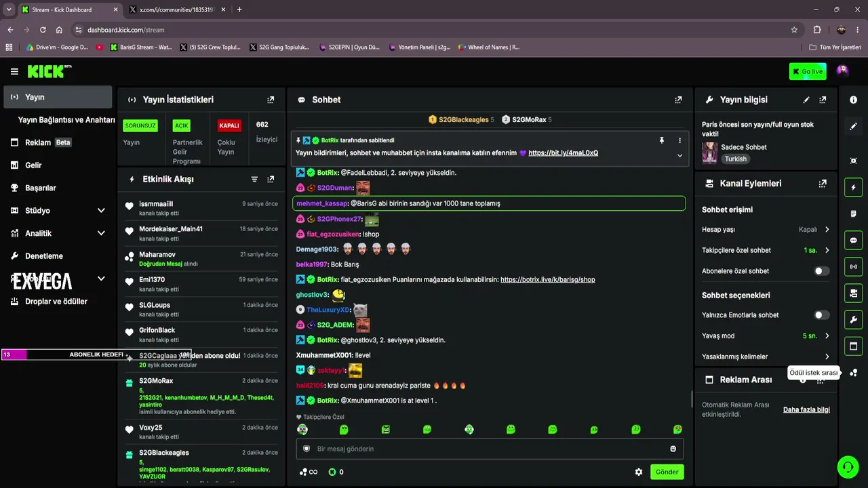Open the green headset support button

click(848, 466)
